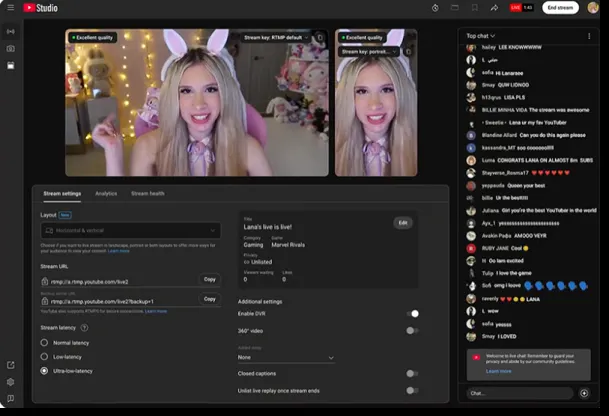Screen dimensions: 609x416
Task: Click the bookmark highlight icon in top bar
Action: (x=475, y=8)
